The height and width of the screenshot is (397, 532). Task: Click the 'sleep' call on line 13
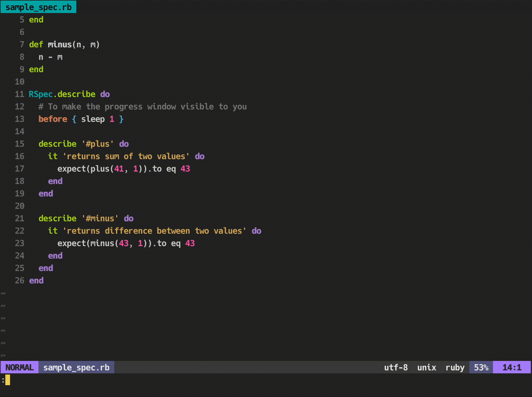click(x=93, y=119)
